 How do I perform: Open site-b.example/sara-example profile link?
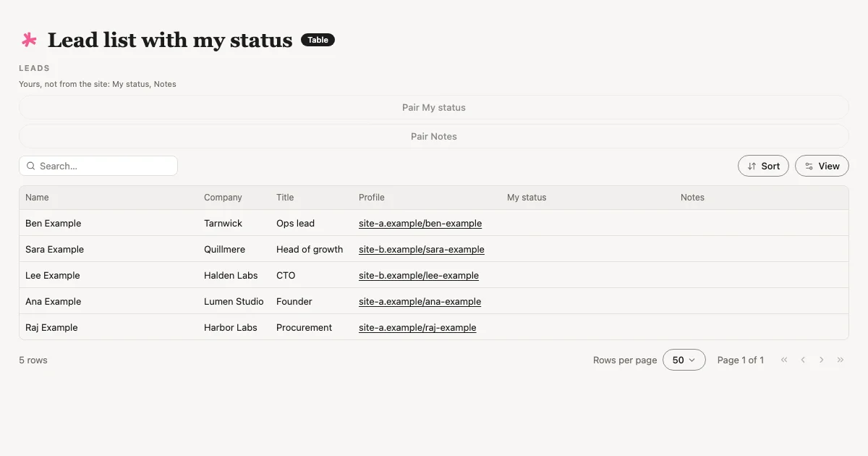tap(422, 249)
